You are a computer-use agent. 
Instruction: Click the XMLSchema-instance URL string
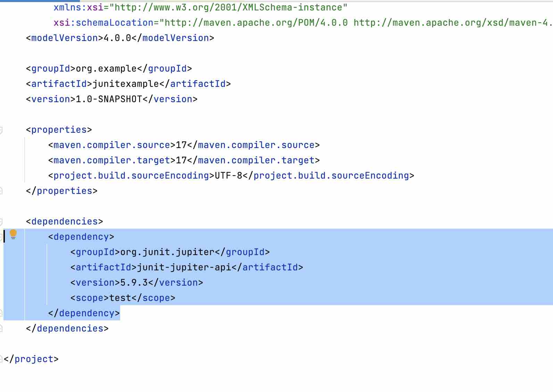point(229,7)
